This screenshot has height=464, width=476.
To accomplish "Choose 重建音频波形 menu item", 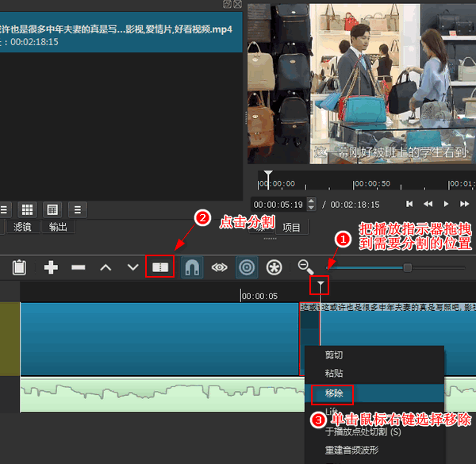I will (374, 450).
